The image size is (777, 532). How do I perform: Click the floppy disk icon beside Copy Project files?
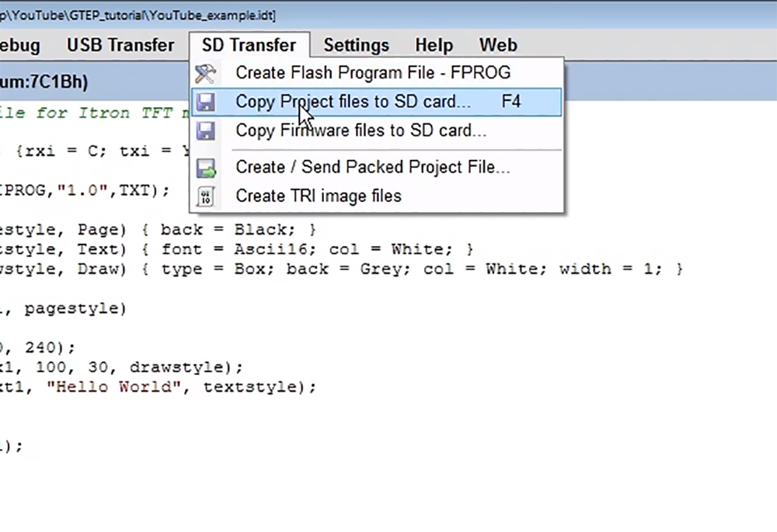coord(206,102)
